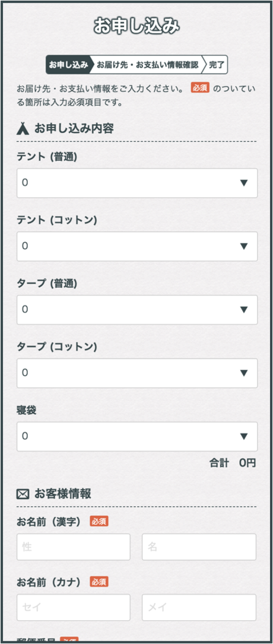Focus the 名 given name kanji field
The height and width of the screenshot is (644, 273).
click(x=199, y=547)
